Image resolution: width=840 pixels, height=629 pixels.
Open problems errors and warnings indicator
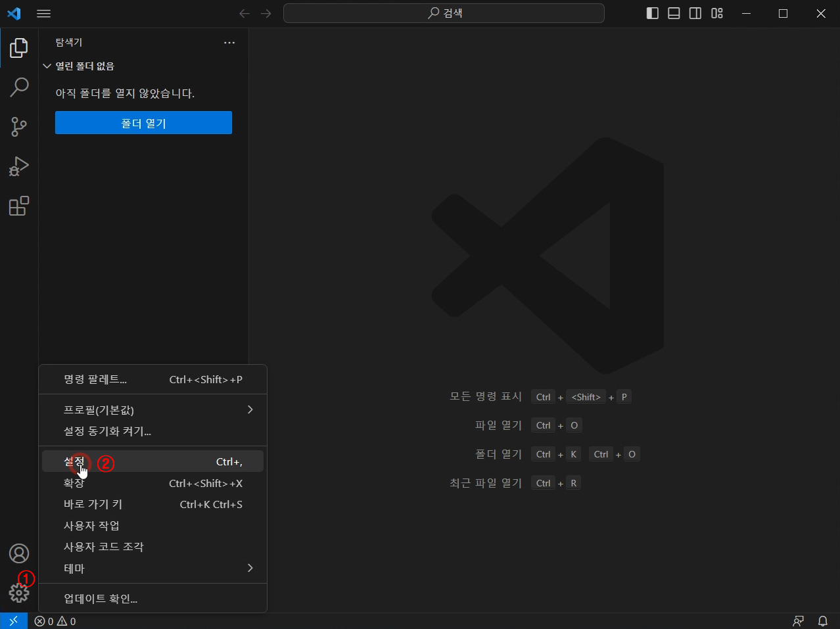[55, 621]
